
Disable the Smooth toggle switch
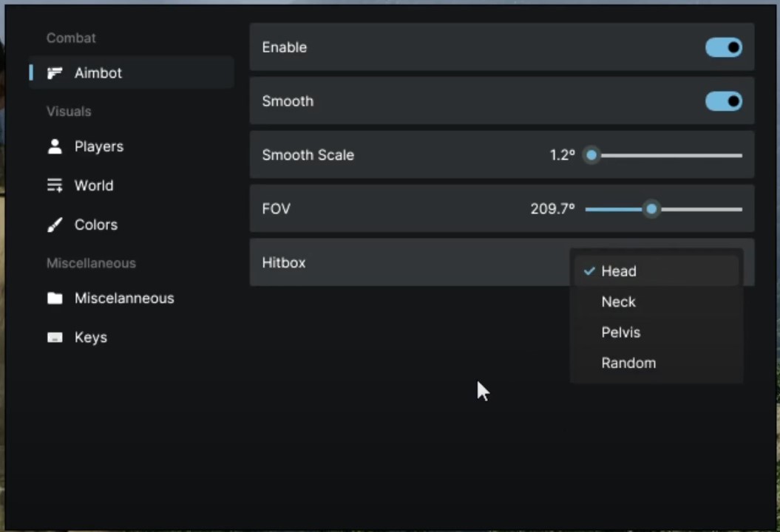point(723,101)
